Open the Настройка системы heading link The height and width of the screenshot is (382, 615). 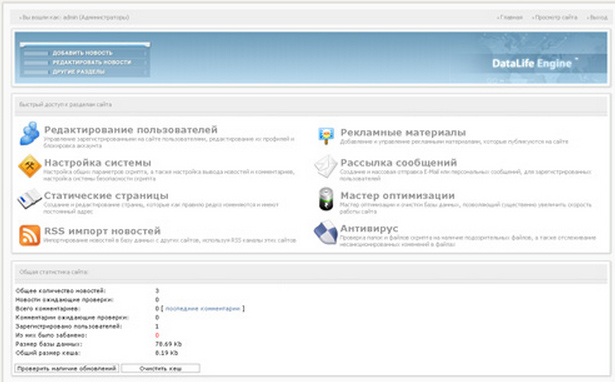(98, 162)
